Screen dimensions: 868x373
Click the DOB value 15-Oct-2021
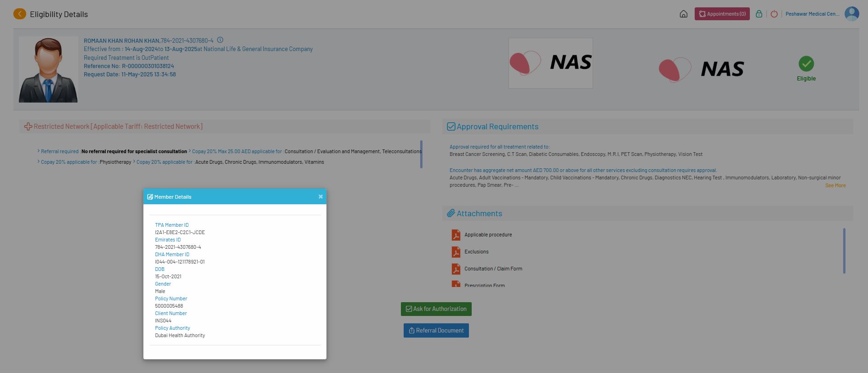coord(168,276)
